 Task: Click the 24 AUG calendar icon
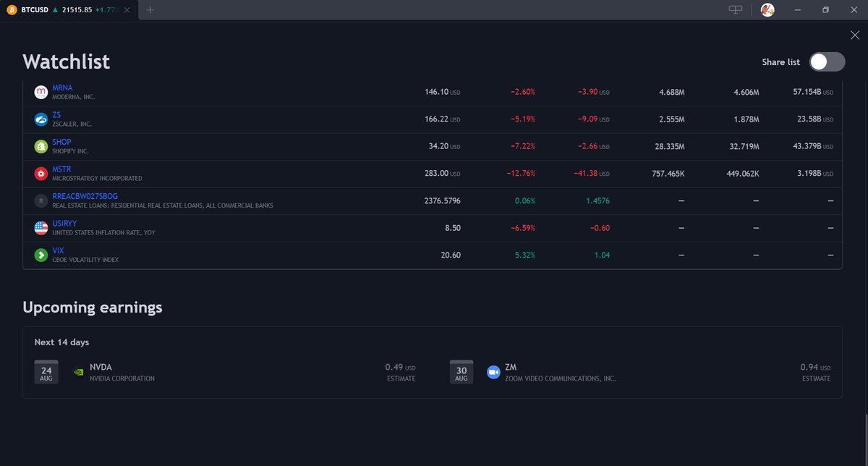46,371
